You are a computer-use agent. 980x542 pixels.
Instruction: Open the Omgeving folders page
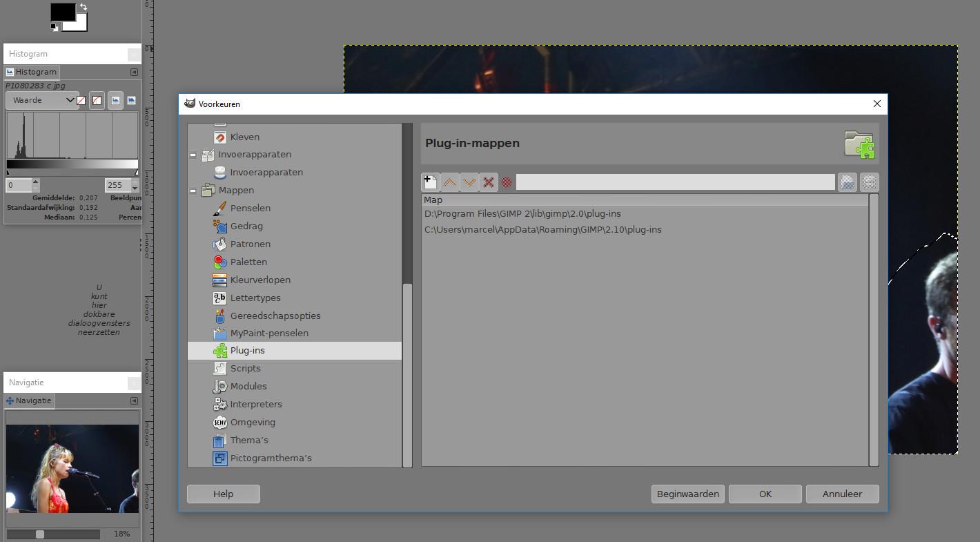pyautogui.click(x=253, y=423)
